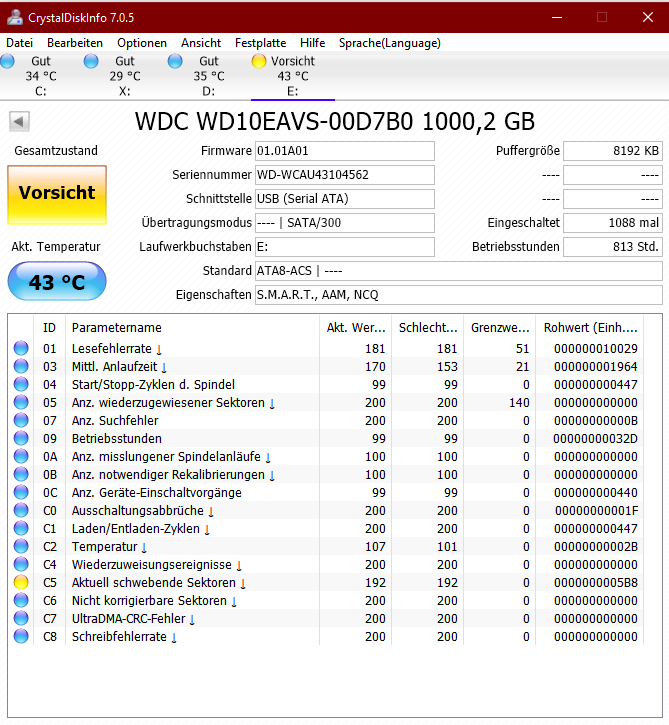Click the CrystalDiskInfo app icon in title bar
Viewport: 669px width, 725px height.
(x=15, y=17)
